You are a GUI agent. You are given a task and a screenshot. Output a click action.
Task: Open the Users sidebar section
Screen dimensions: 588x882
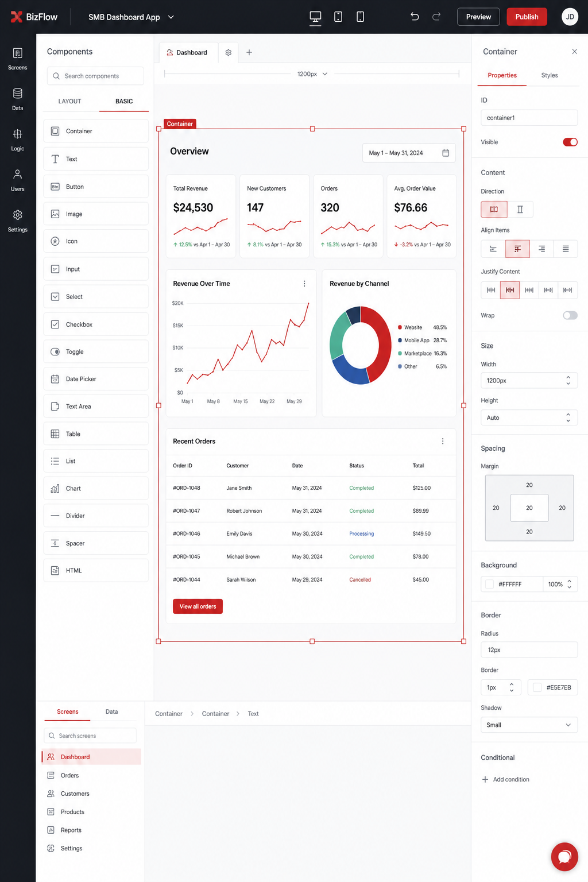[18, 180]
